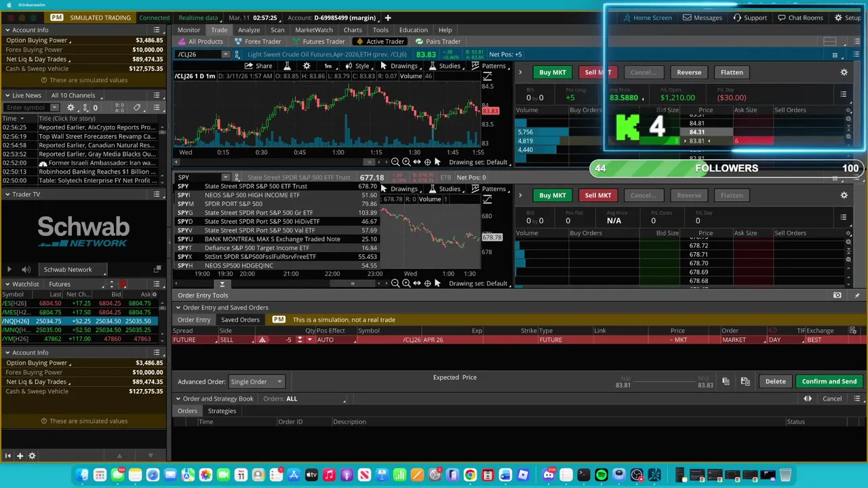The image size is (868, 488).
Task: Pop out the Trader TV panel
Action: 157,270
